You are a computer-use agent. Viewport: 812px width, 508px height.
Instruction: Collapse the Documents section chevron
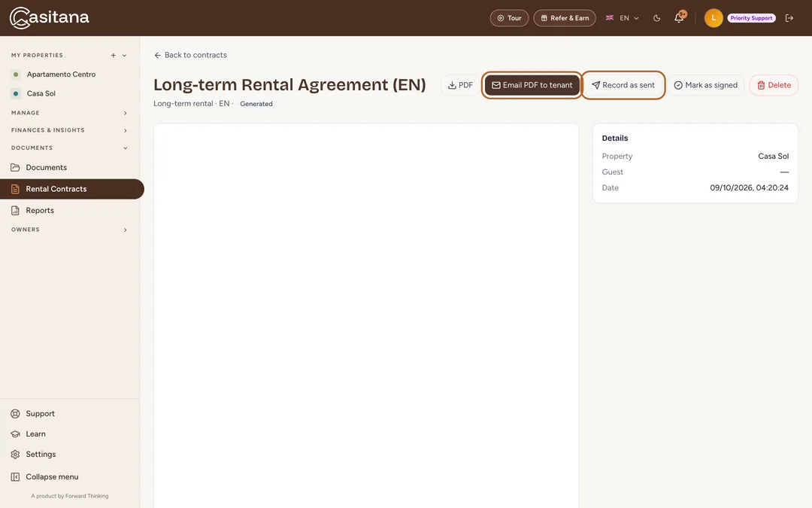(126, 148)
